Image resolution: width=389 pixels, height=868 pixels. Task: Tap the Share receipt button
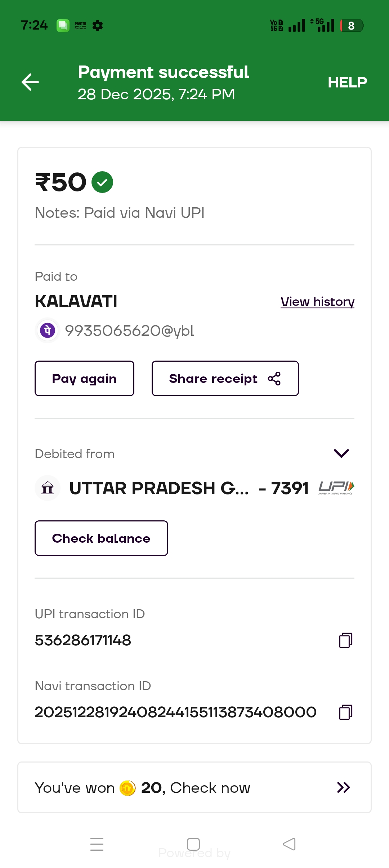(x=225, y=379)
